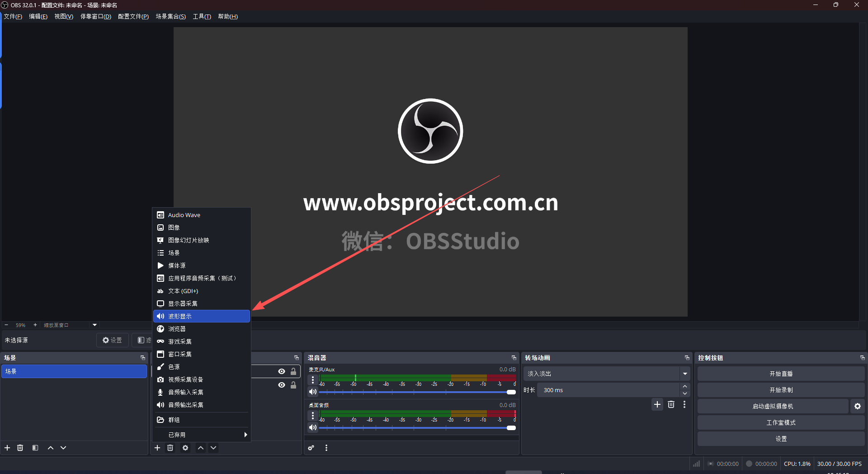Open advanced audio properties gears icon
This screenshot has width=868, height=474.
coord(311,448)
